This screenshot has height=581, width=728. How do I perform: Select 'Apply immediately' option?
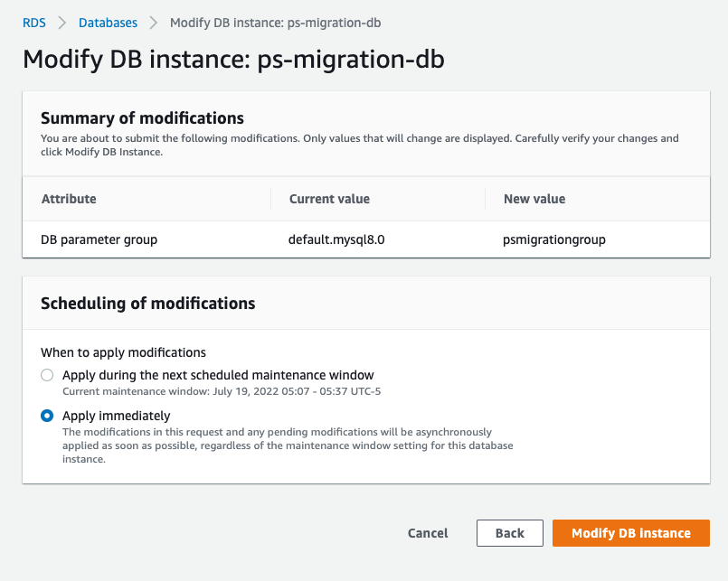tap(46, 416)
